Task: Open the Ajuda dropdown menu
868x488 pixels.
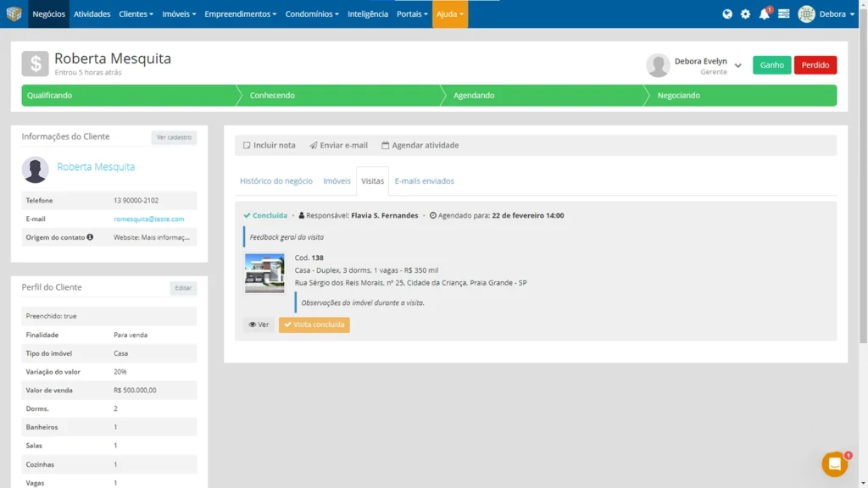Action: point(449,14)
